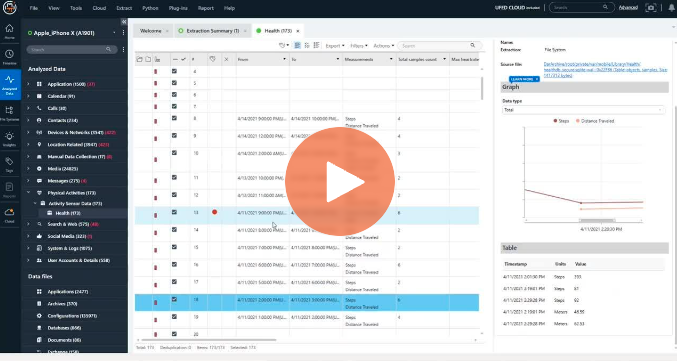Image resolution: width=677 pixels, height=361 pixels.
Task: Click the tag column header icon
Action: coord(212,59)
